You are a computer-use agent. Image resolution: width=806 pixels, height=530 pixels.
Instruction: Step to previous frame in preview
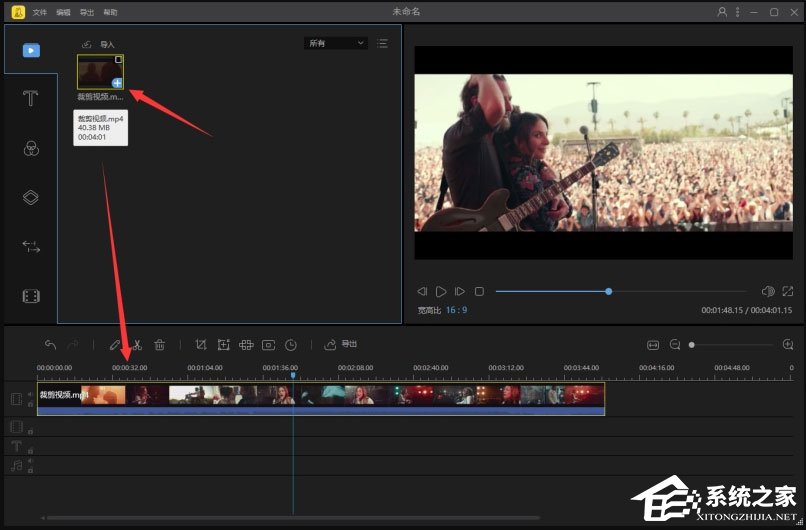[422, 291]
